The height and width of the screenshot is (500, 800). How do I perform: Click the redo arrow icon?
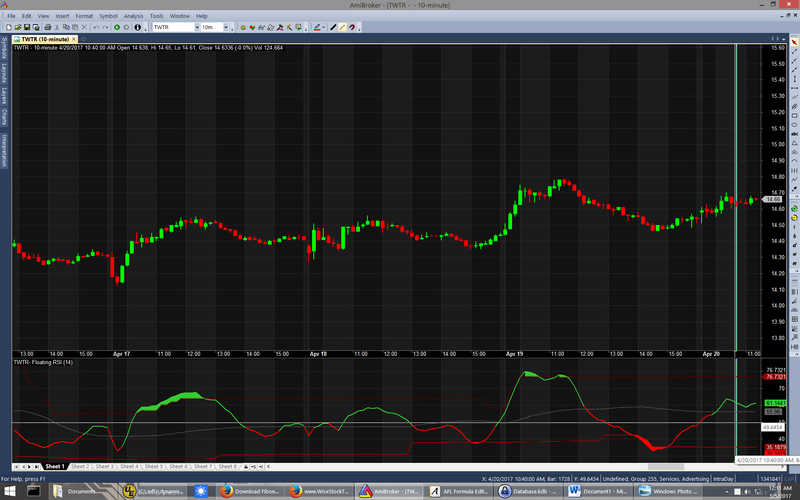tap(106, 27)
